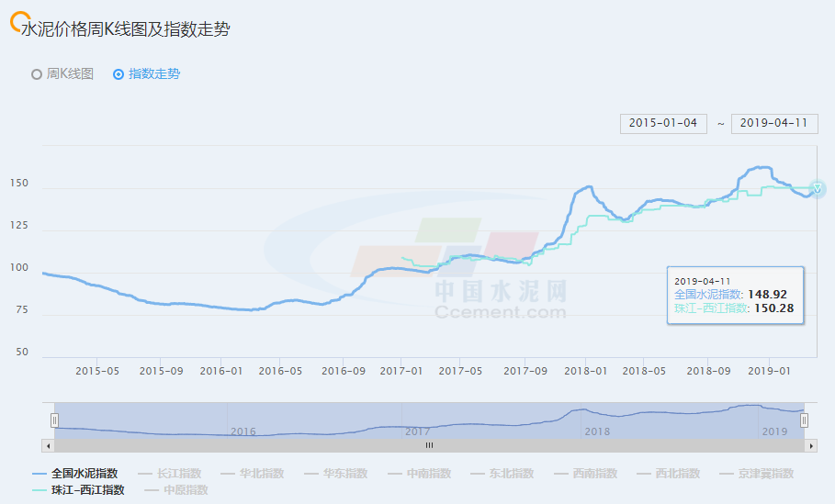Click the data point marker at chart end
This screenshot has width=835, height=504.
817,189
